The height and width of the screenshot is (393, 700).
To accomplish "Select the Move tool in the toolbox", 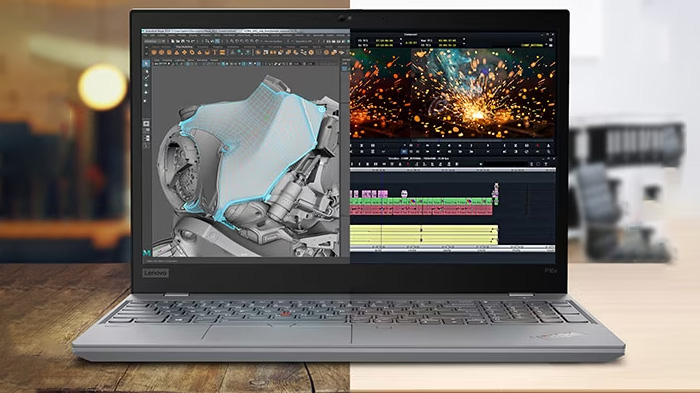I will coord(146,85).
